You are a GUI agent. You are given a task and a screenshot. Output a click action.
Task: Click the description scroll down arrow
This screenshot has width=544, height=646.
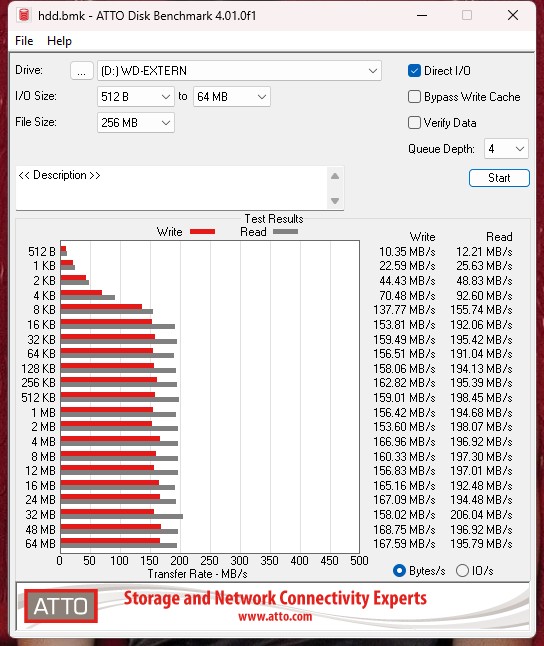click(x=335, y=201)
